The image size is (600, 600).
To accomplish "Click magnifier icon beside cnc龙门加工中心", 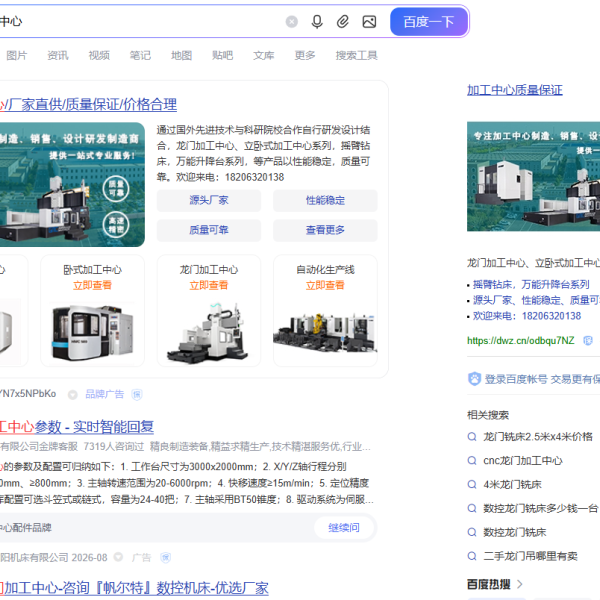I will click(x=472, y=460).
